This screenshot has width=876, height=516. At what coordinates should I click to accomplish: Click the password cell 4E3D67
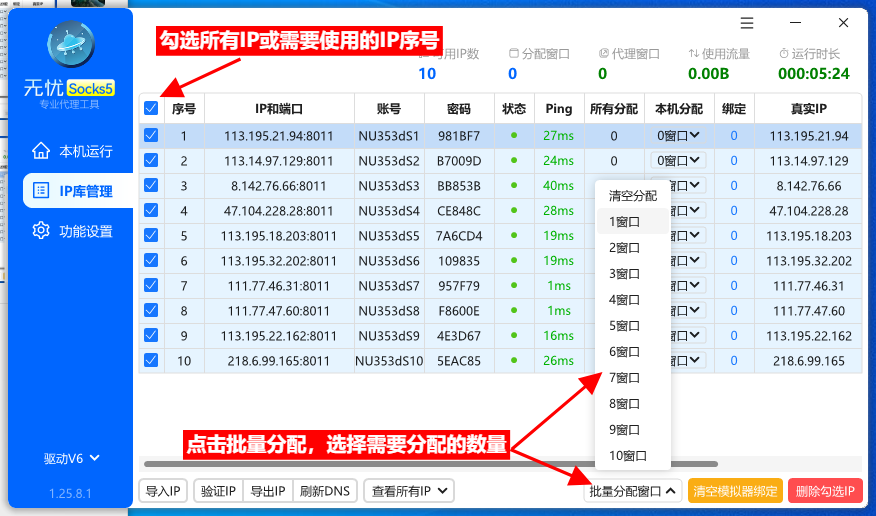459,336
